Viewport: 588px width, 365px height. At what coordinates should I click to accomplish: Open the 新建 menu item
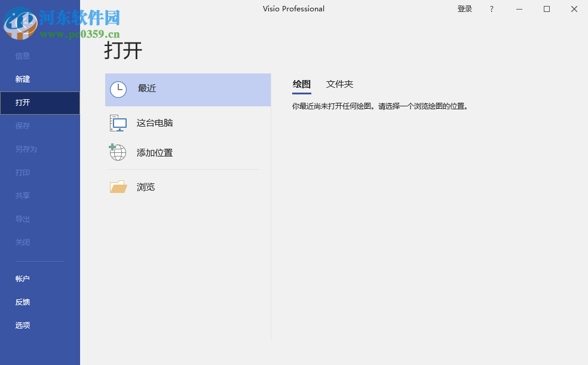22,79
